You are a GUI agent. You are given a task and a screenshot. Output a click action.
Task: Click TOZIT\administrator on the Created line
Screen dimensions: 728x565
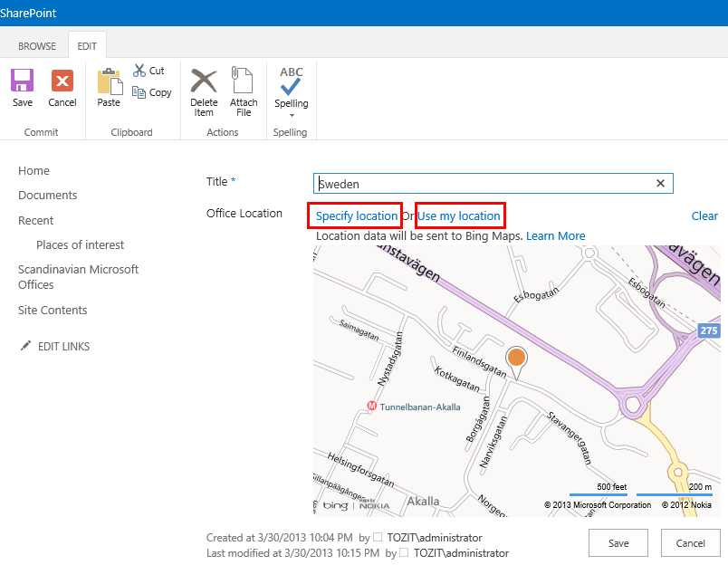coord(435,538)
